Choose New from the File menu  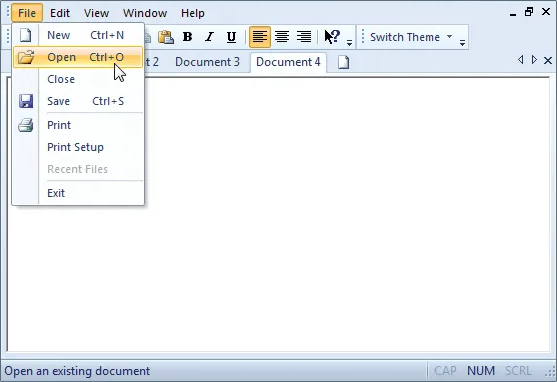click(x=78, y=35)
